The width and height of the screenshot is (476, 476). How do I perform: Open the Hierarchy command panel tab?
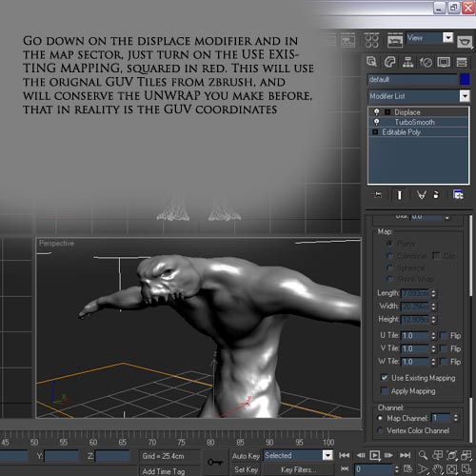[x=407, y=62]
